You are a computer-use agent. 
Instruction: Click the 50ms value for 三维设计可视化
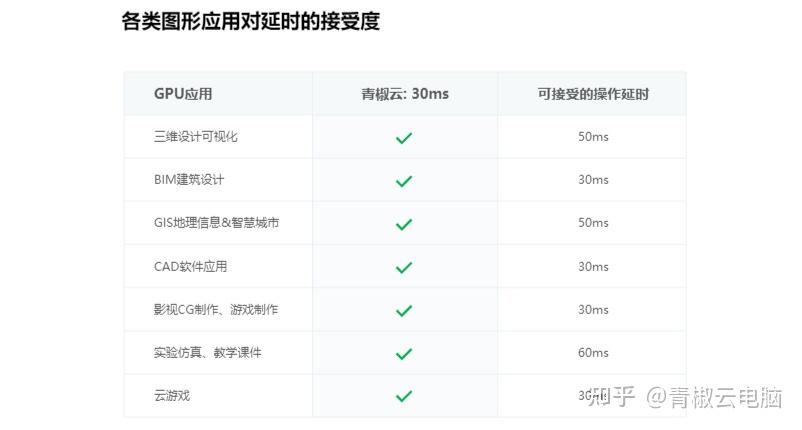[593, 137]
